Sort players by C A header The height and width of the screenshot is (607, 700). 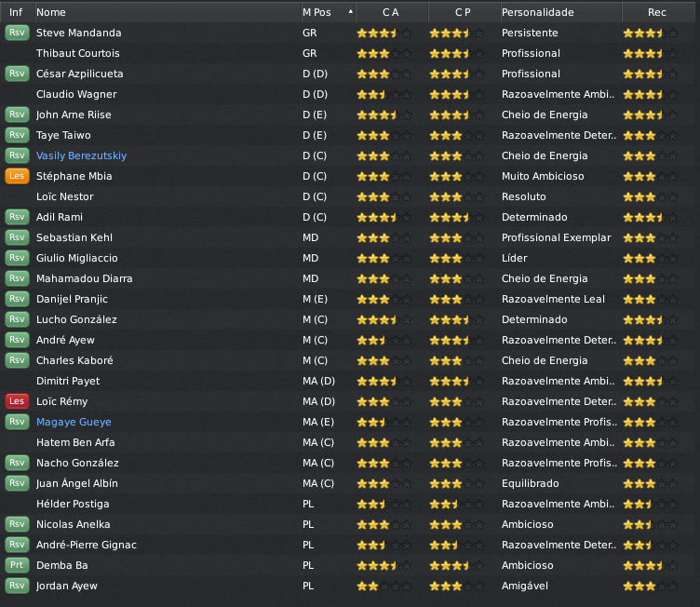[x=391, y=12]
